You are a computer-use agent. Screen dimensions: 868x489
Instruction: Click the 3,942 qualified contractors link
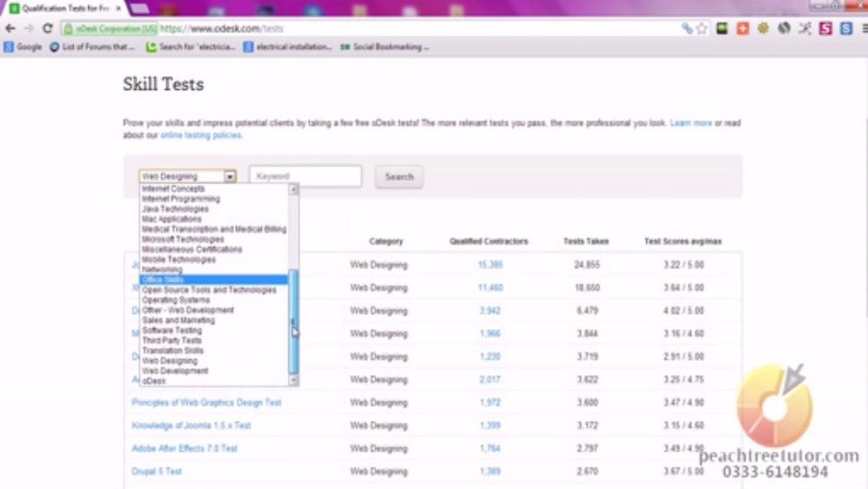pyautogui.click(x=490, y=311)
